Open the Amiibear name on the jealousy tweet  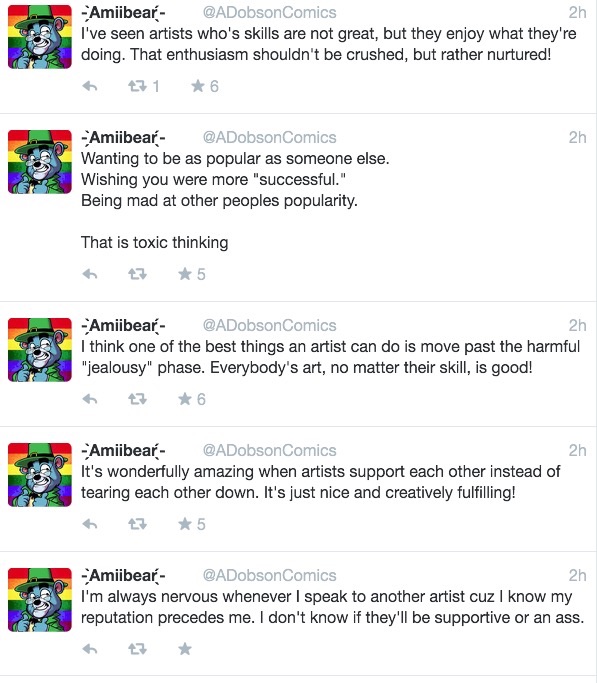pos(123,325)
